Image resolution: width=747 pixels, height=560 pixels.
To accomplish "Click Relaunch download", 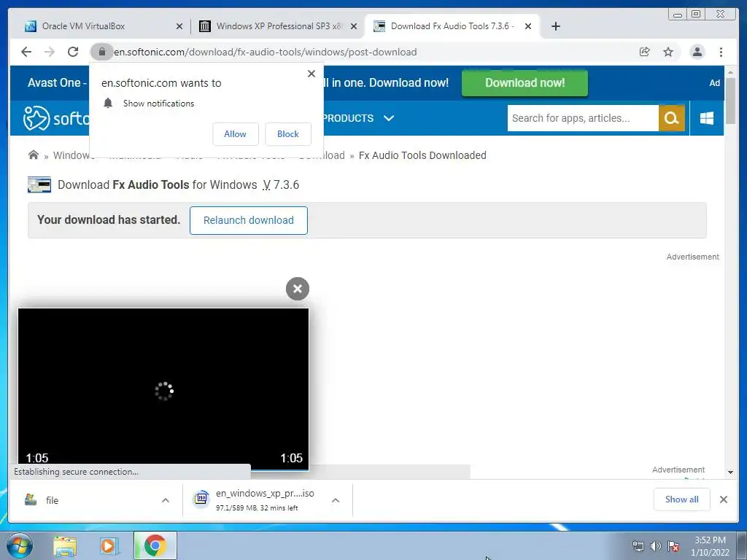I will tap(248, 220).
